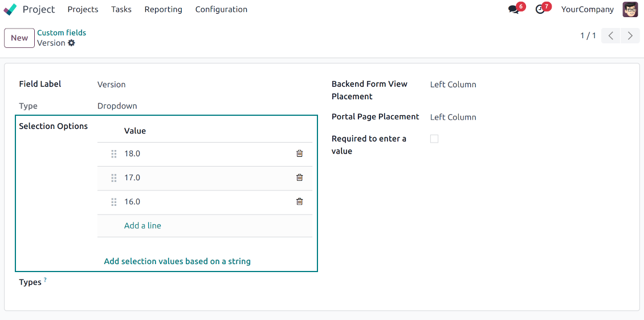Delete the 18.0 selection option

click(x=299, y=153)
